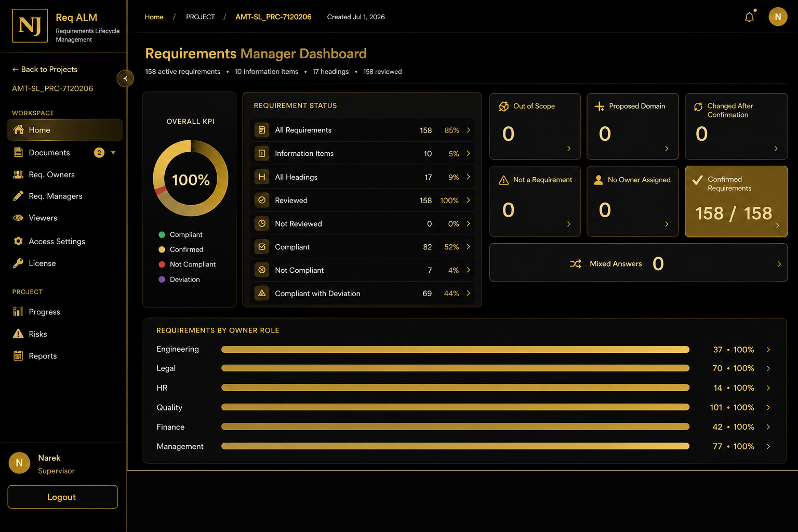Click the Out of Scope card icon
This screenshot has height=532, width=798.
504,106
